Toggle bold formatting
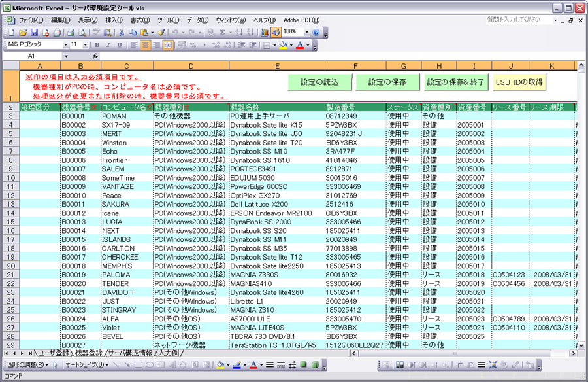 pyautogui.click(x=97, y=45)
